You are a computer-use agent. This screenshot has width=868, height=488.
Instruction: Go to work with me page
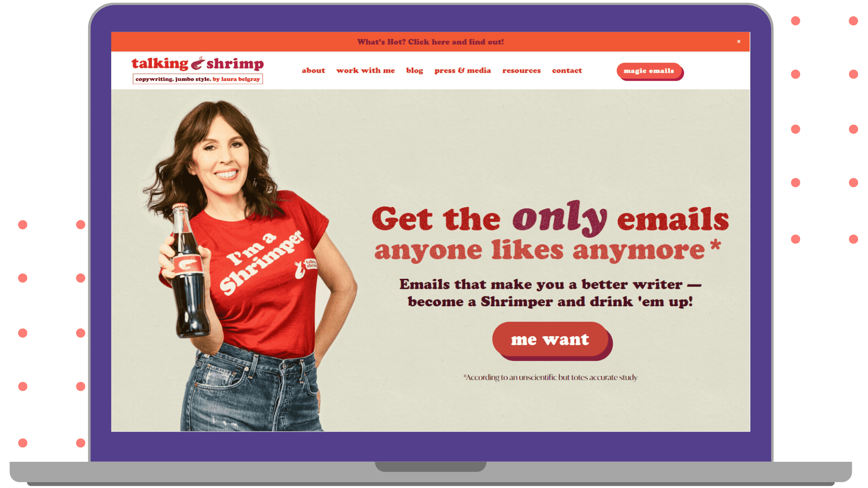click(365, 70)
